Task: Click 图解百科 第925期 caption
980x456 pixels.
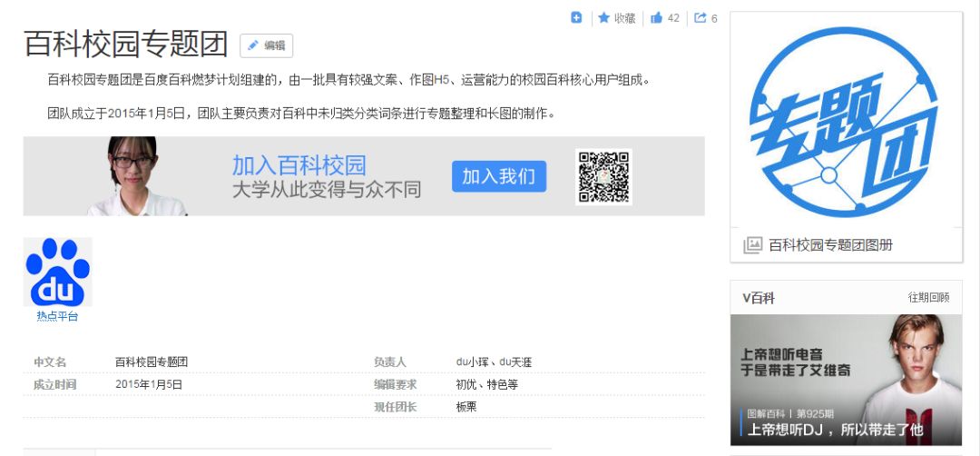Action: pos(790,413)
